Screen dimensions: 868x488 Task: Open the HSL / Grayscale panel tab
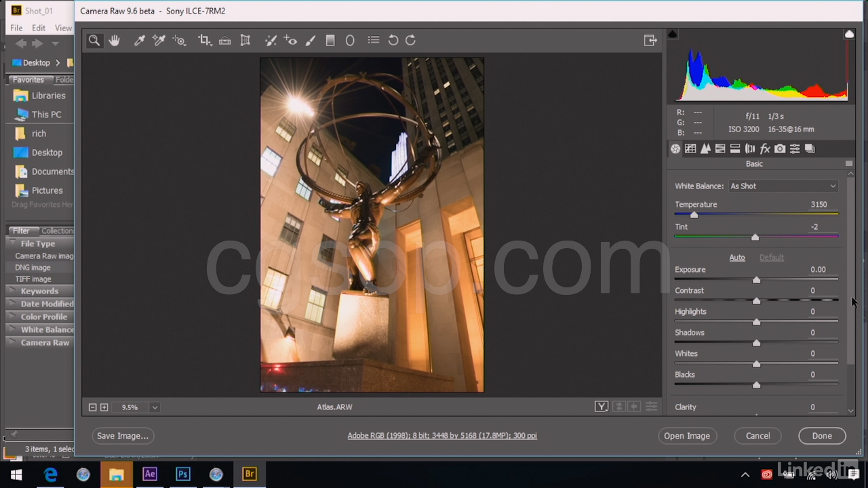pyautogui.click(x=720, y=149)
